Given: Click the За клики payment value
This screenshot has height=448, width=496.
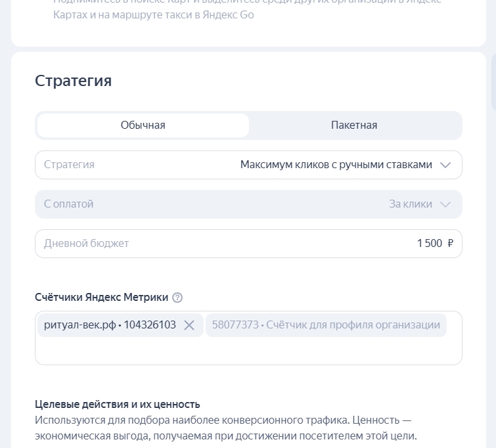Looking at the screenshot, I should tap(411, 204).
